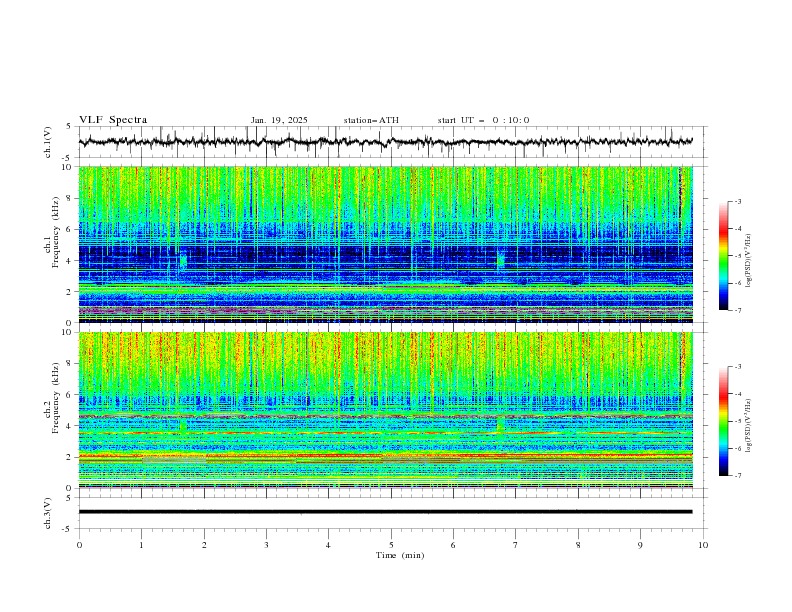Image resolution: width=792 pixels, height=612 pixels.
Task: Click time axis tick label "6"
Action: [453, 545]
